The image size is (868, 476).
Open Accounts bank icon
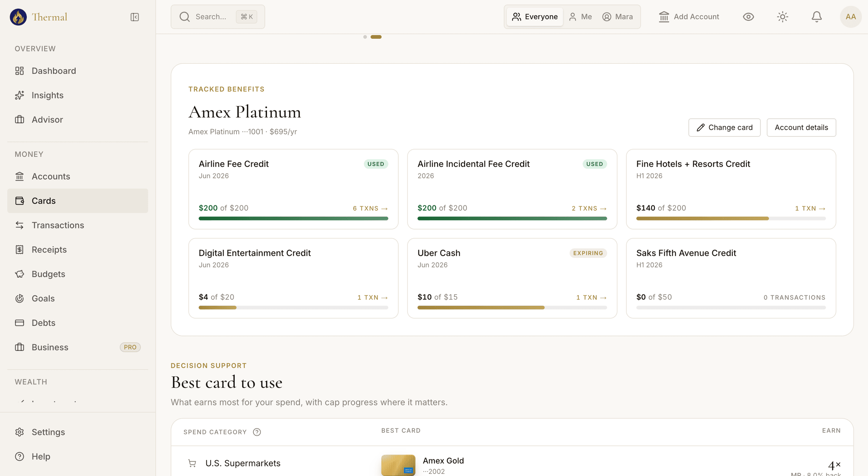pos(20,176)
